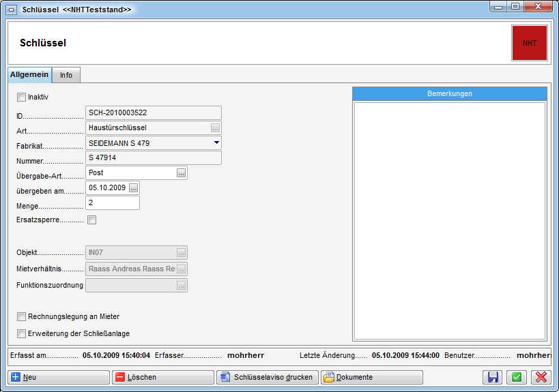Open the Funktionszuordnung lookup ellipsis button
This screenshot has height=392, width=559.
pyautogui.click(x=181, y=286)
